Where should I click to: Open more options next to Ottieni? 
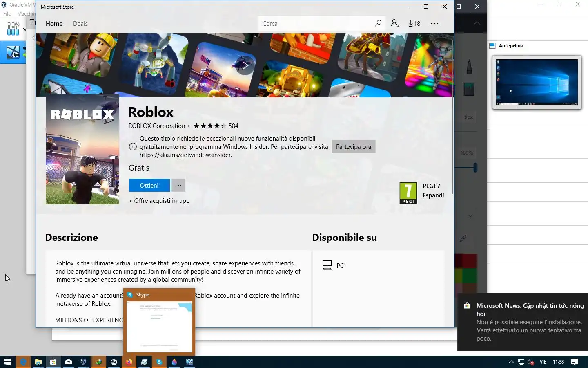(x=178, y=185)
